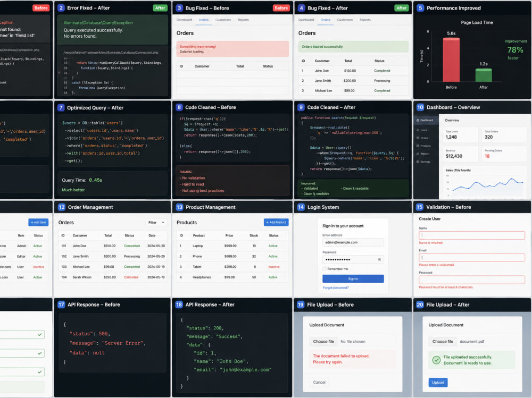Click Michael Lee in Bug Fixed – After table

click(x=323, y=91)
